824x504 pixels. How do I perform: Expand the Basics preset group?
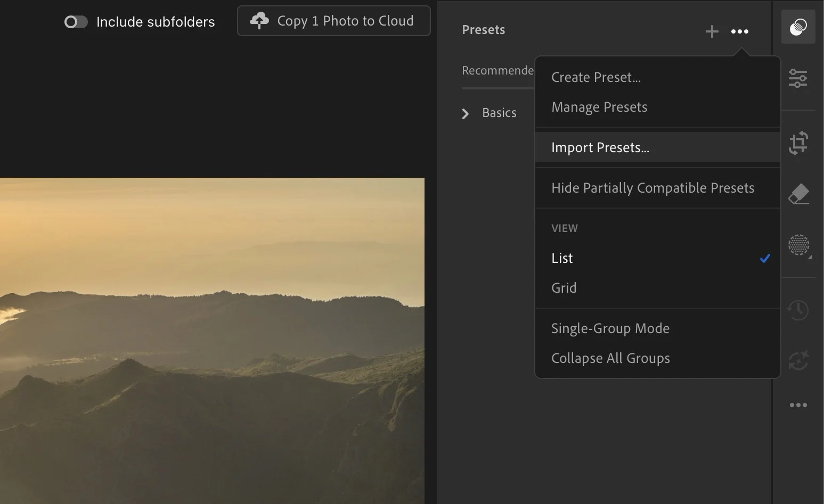(465, 113)
